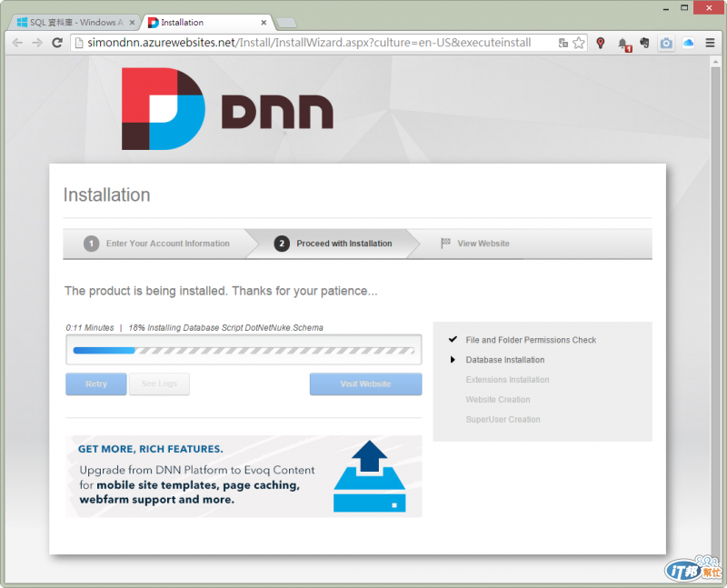Select the Installation browser tab
Screen dimensions: 727x588
(206, 22)
